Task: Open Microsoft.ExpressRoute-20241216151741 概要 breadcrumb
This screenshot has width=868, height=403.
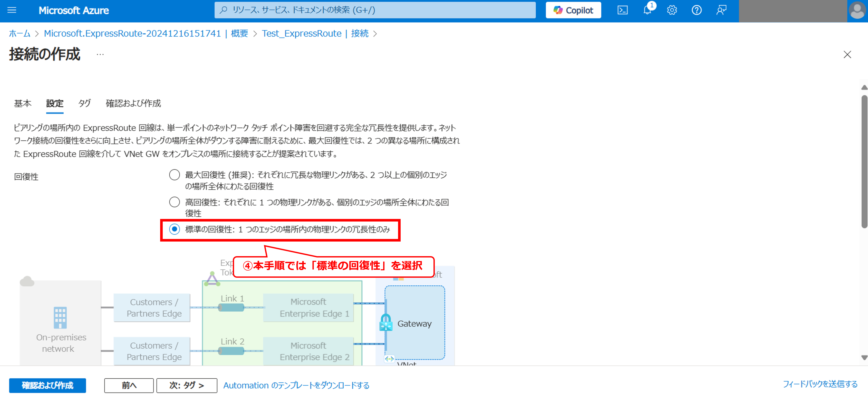Action: point(146,33)
